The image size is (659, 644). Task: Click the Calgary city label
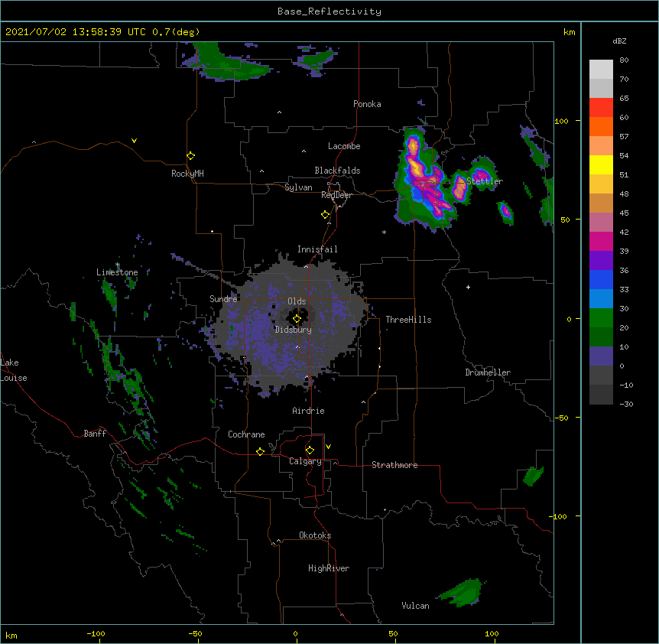tap(305, 461)
